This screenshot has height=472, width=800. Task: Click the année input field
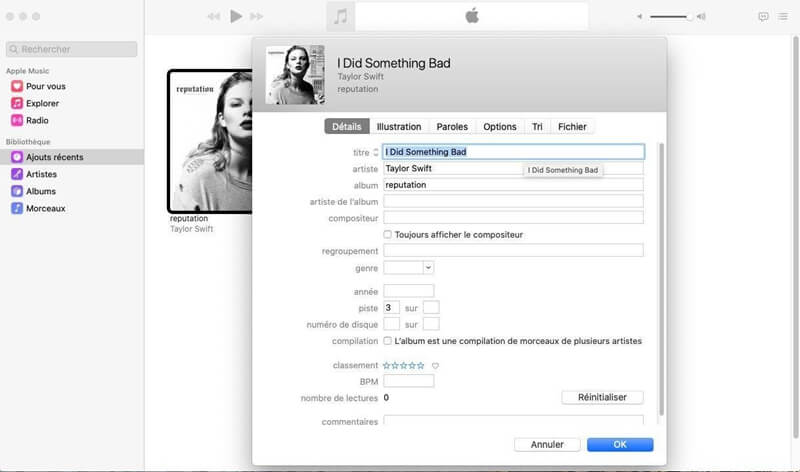[x=409, y=291]
